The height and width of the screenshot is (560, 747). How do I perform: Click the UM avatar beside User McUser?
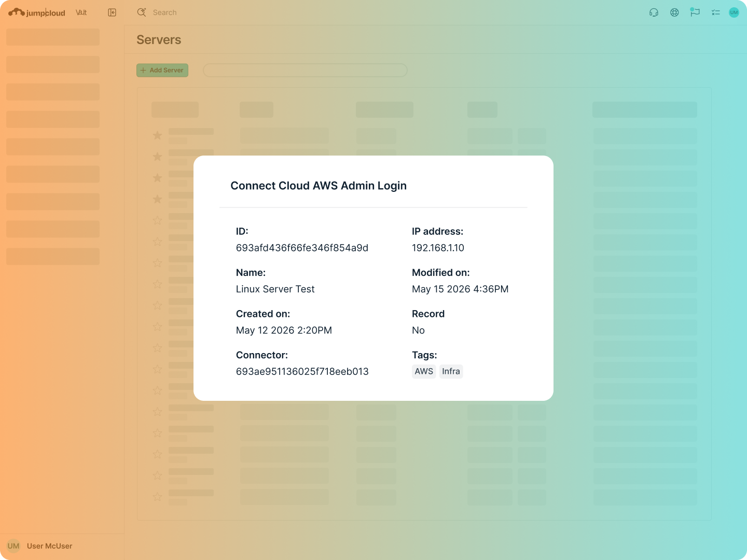(x=13, y=546)
